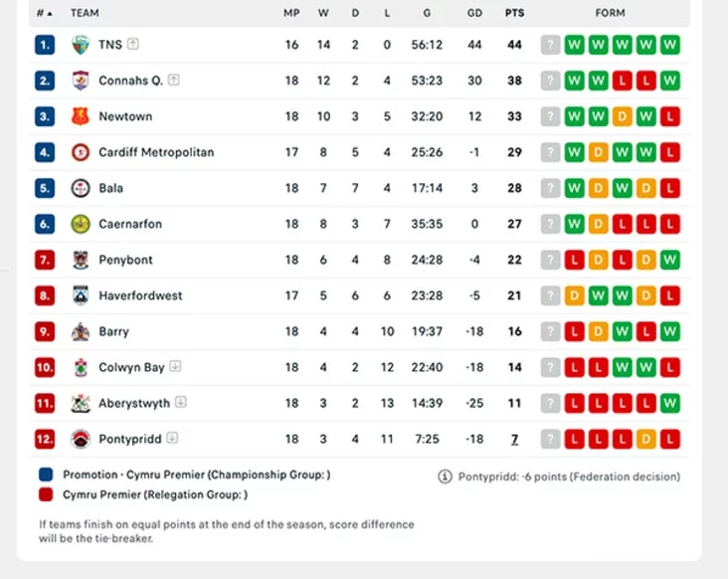Open the Haverfordwest team page
728x579 pixels.
click(140, 295)
